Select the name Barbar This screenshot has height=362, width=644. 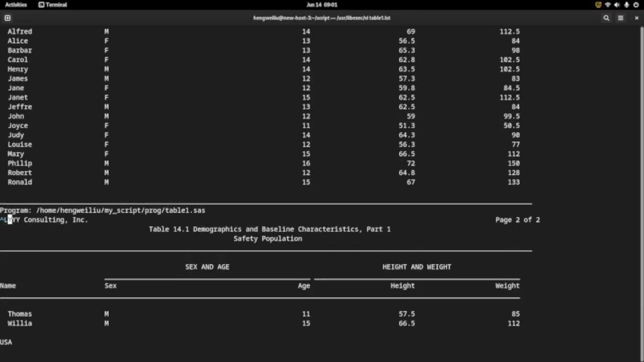click(x=20, y=50)
